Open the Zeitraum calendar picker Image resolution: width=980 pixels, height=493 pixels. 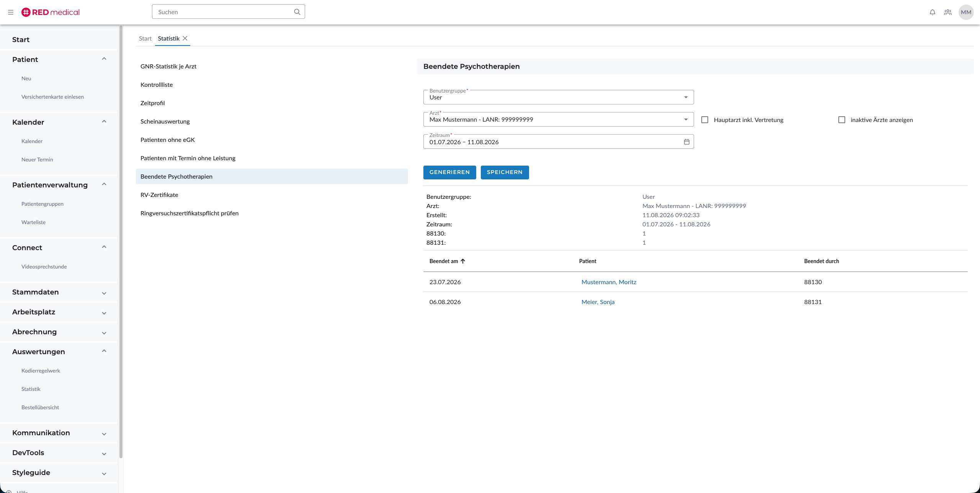[687, 142]
